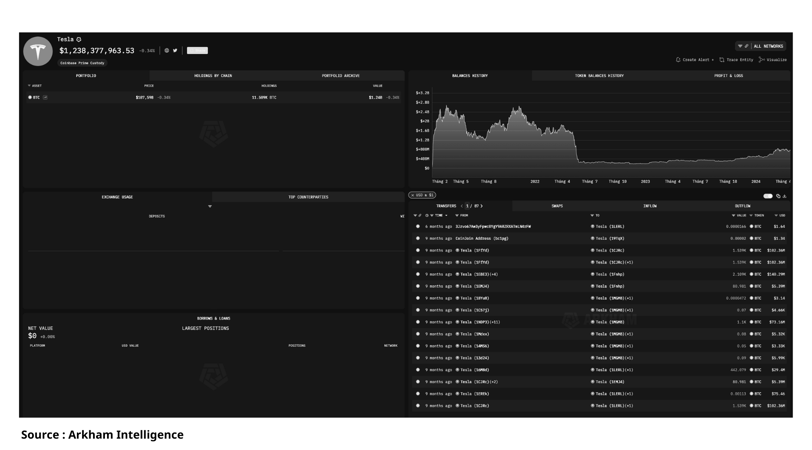Open the Tesla (1NDP3)(+51) sender link
Screen dimensions: 812x450
tap(478, 322)
